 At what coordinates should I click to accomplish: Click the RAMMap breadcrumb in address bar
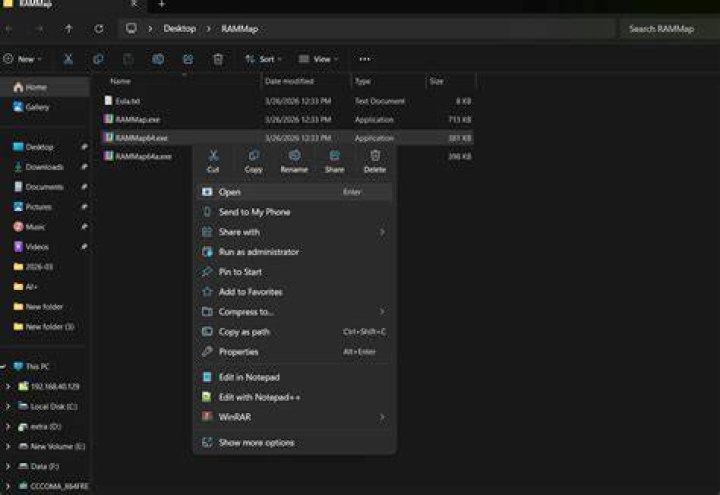pyautogui.click(x=240, y=28)
